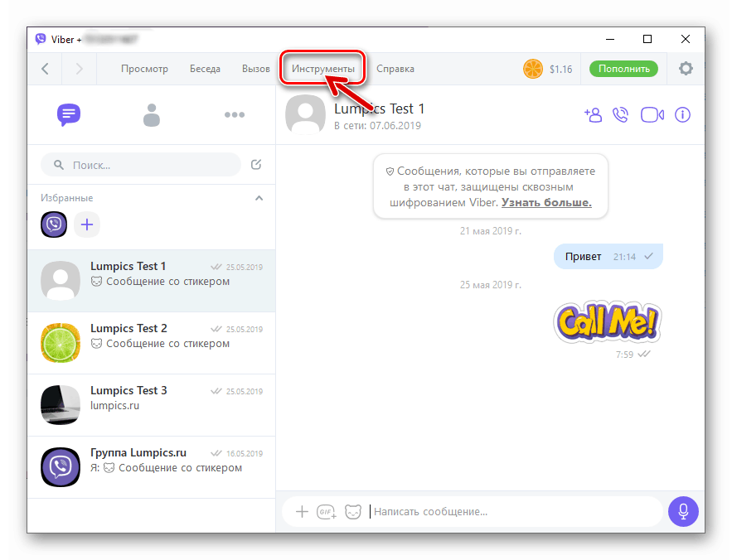
Task: Add a chat to Избранные with the plus circle
Action: click(87, 224)
